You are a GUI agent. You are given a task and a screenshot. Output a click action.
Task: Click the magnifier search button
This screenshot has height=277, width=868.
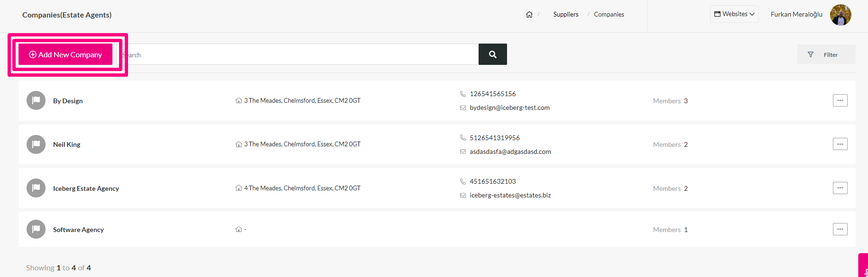pos(493,54)
